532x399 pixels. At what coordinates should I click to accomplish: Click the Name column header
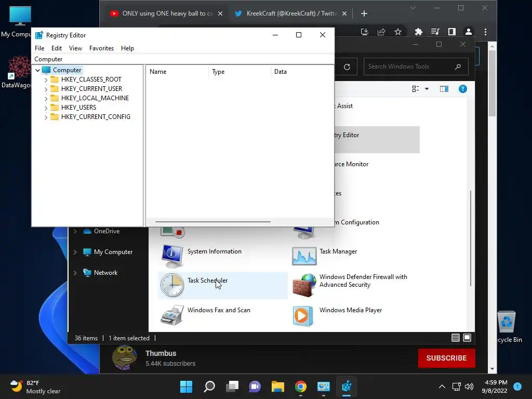(x=177, y=72)
